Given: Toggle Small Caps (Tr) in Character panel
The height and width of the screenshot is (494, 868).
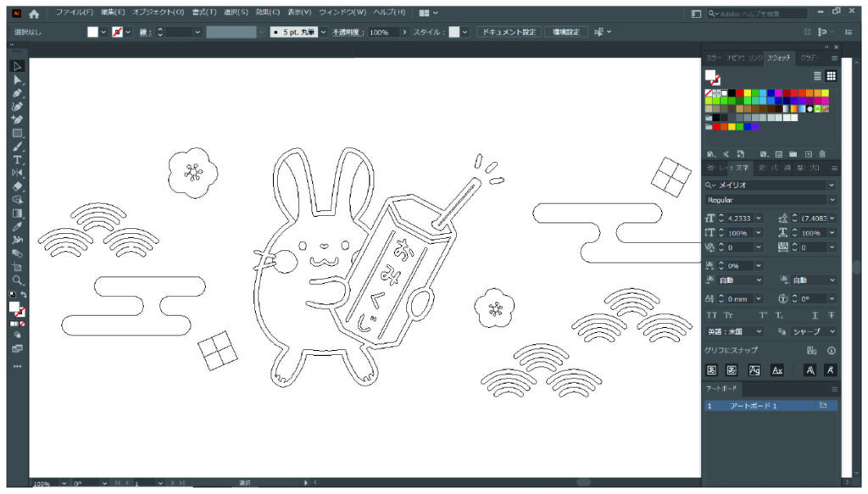Looking at the screenshot, I should [x=728, y=315].
